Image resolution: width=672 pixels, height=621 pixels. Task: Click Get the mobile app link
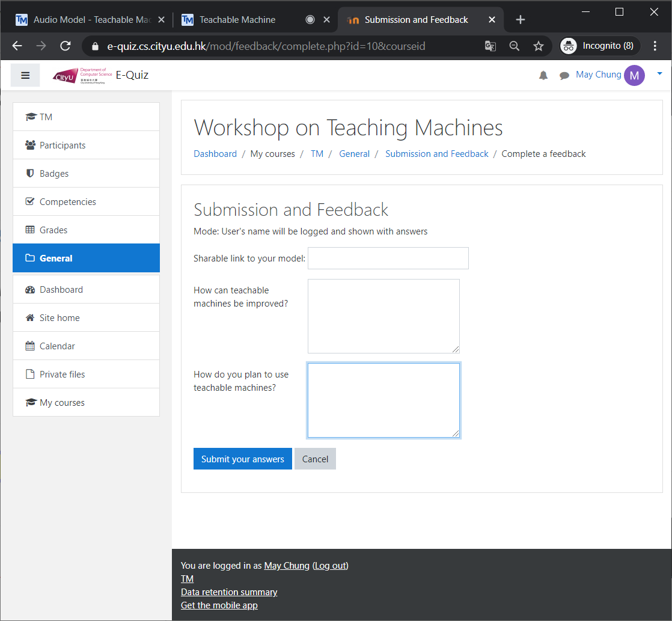pyautogui.click(x=219, y=605)
